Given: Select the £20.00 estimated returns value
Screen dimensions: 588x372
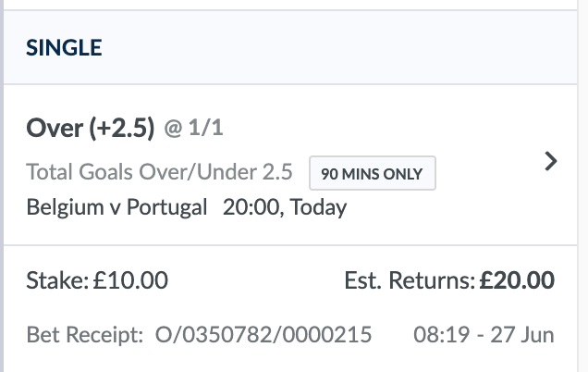Looking at the screenshot, I should 518,279.
